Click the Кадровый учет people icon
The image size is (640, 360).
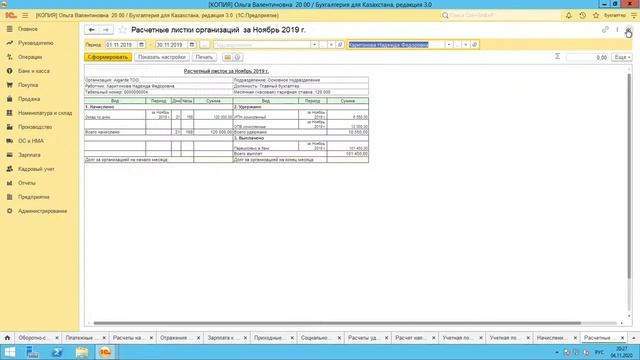click(9, 169)
